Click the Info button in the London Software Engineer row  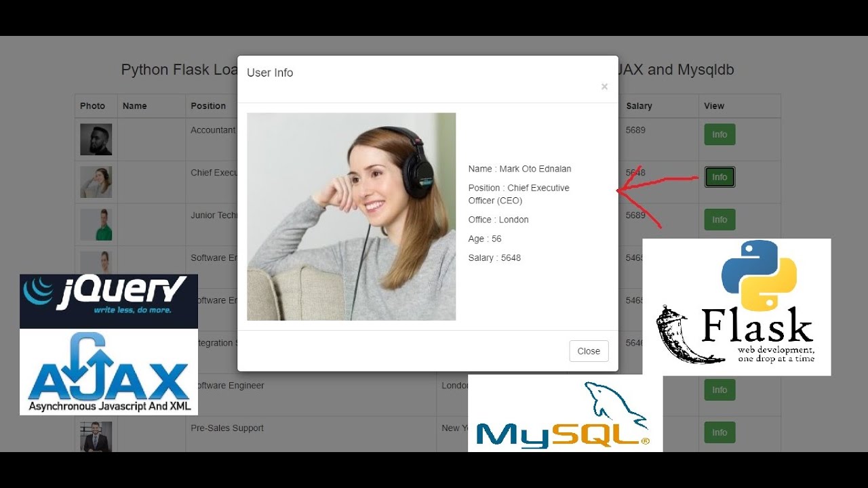tap(719, 390)
